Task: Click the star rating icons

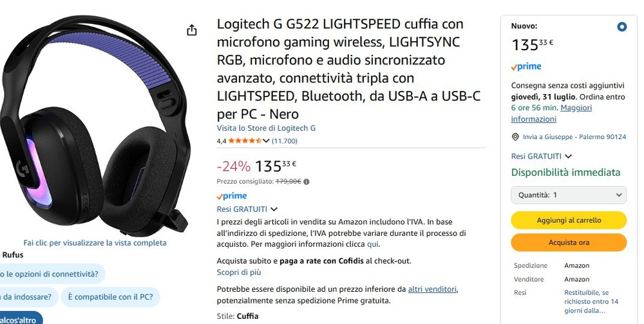Action: coord(245,141)
